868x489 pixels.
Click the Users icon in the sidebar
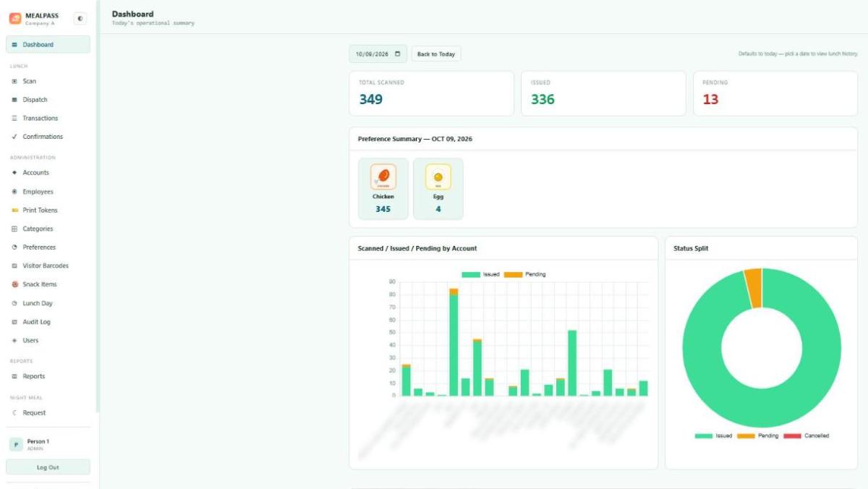point(14,341)
